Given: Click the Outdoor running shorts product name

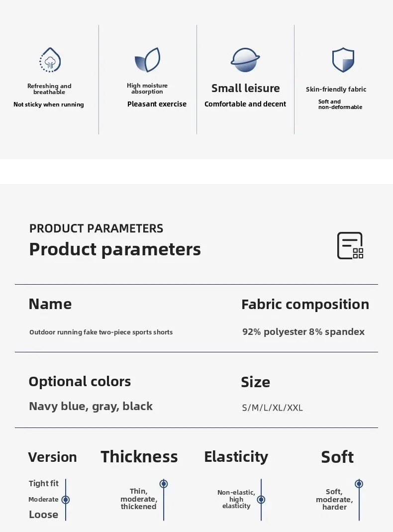Looking at the screenshot, I should (x=101, y=332).
